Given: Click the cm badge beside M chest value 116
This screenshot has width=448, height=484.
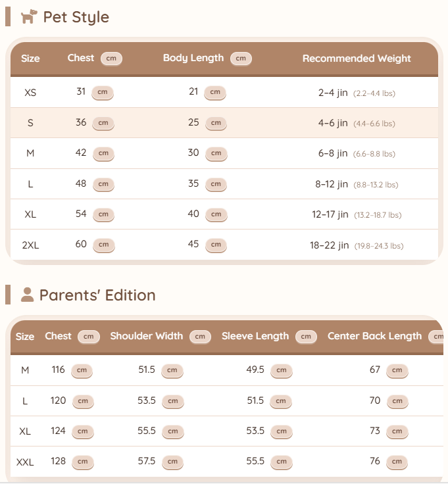Looking at the screenshot, I should coord(82,370).
